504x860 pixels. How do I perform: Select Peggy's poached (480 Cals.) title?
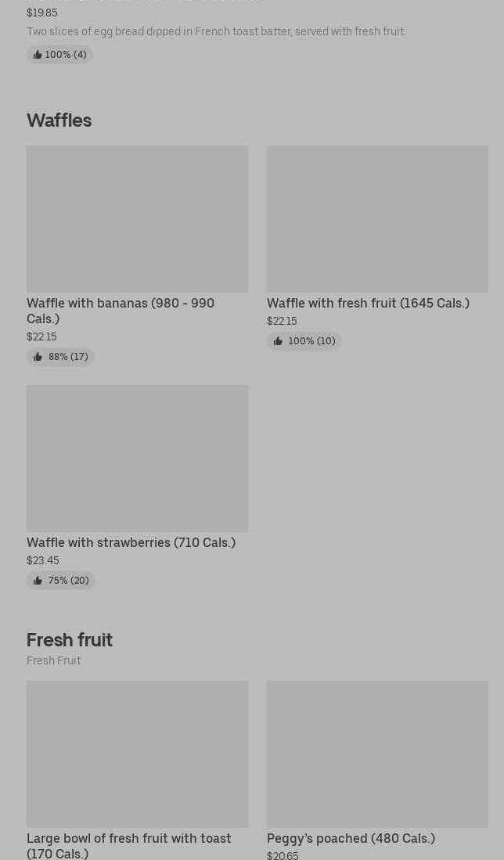(x=351, y=838)
